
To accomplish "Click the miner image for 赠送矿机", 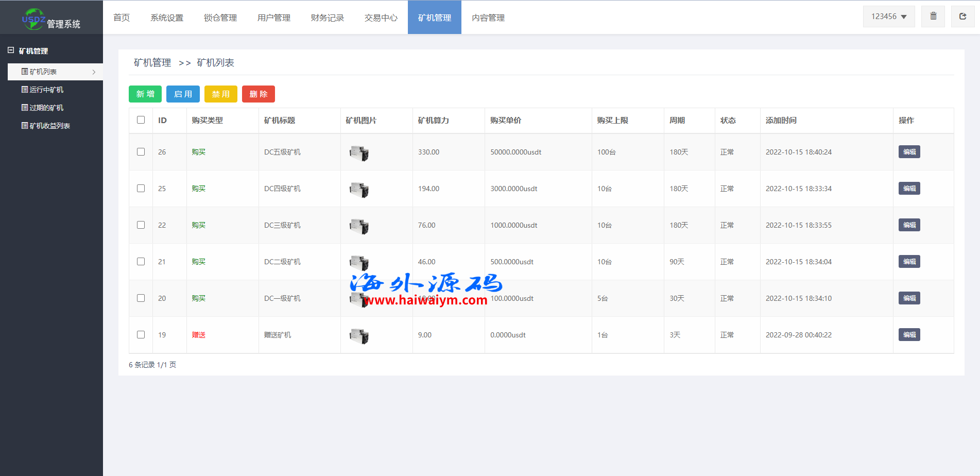I will pos(359,336).
